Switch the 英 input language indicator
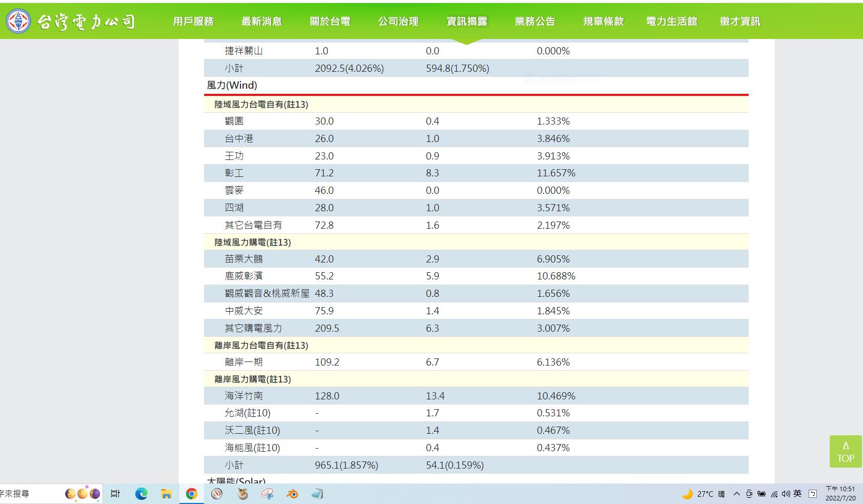The image size is (863, 504). pyautogui.click(x=797, y=493)
